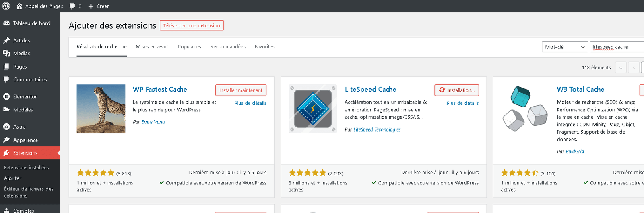Open Plus de détails for WP Fastest Cache
Screen dimensions: 644x213
point(250,103)
